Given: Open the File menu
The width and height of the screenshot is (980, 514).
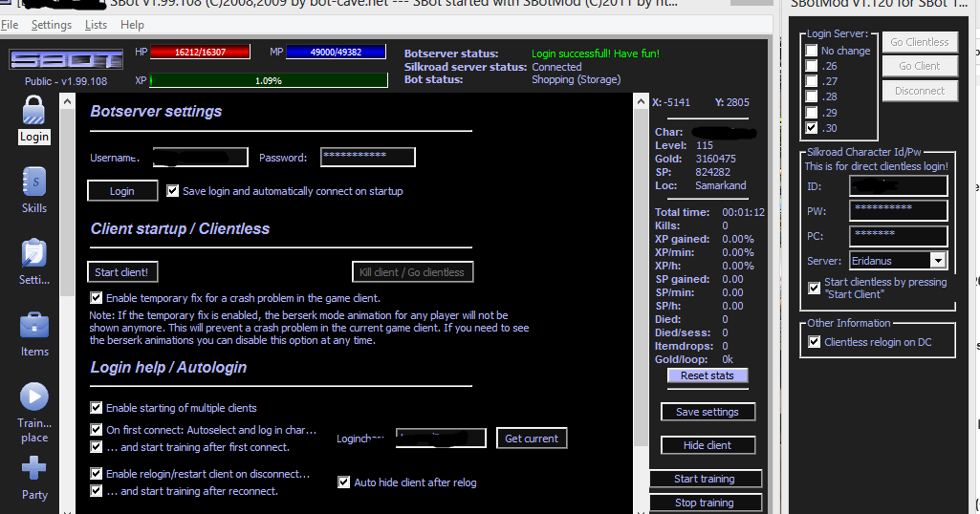Looking at the screenshot, I should (x=10, y=25).
